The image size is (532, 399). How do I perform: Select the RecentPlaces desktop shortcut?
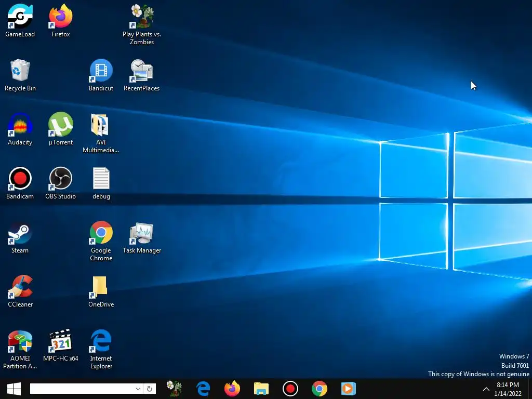click(141, 75)
